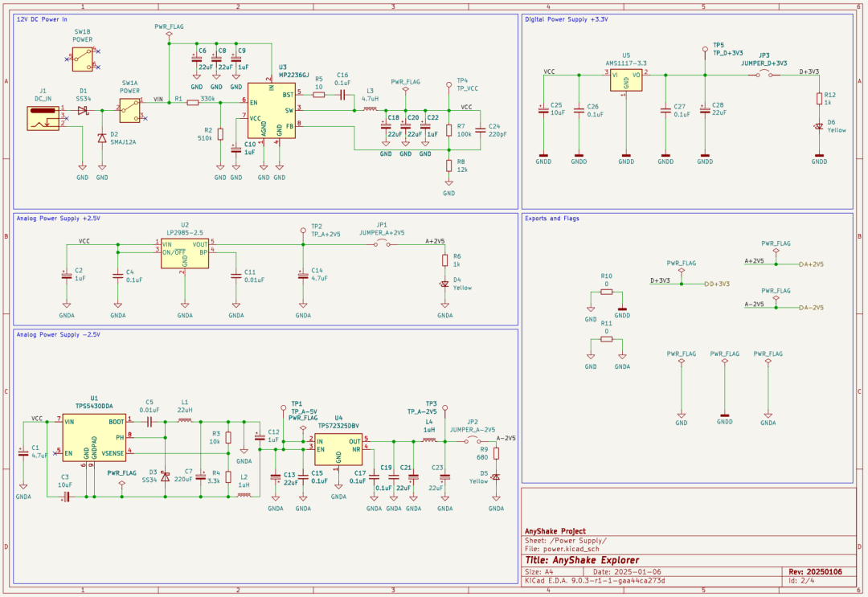Screen dimensions: 868x597
Task: Select the 'Rev: 20250106' revision text
Action: pyautogui.click(x=815, y=571)
